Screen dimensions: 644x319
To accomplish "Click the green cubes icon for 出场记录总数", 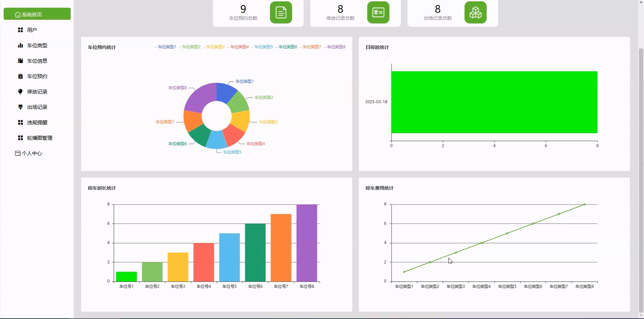I will [x=475, y=13].
